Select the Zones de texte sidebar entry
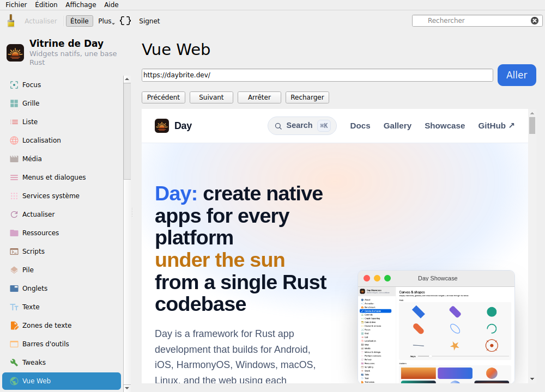The height and width of the screenshot is (392, 545). [62, 326]
